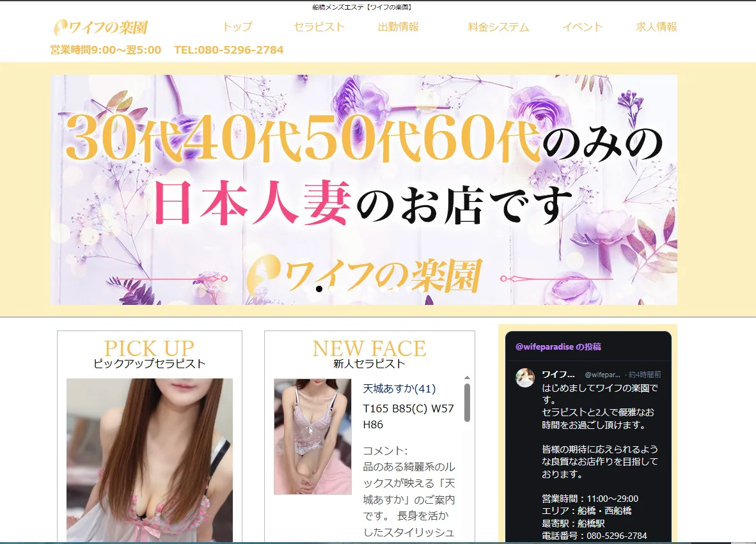Open the 料金システム page

pyautogui.click(x=498, y=27)
